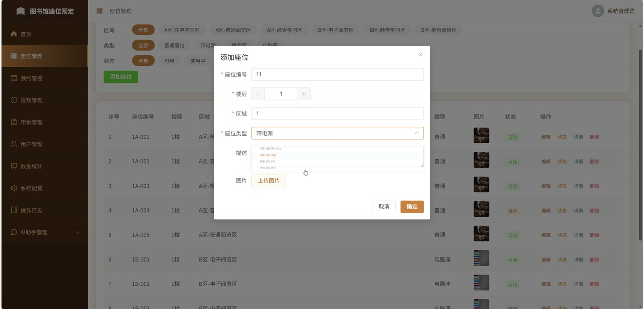Click 状态 for seat 1A-002
644x309 pixels.
point(562,162)
